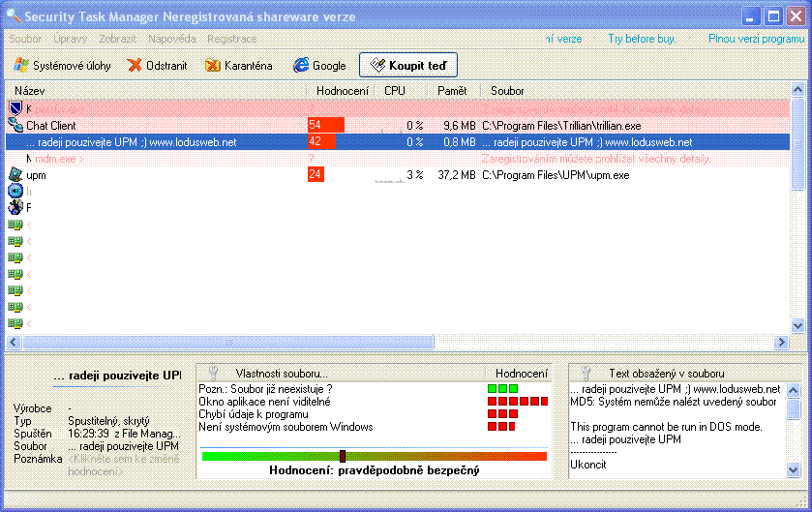The image size is (812, 512).
Task: Sort by the Hodnocení column header
Action: (x=343, y=91)
